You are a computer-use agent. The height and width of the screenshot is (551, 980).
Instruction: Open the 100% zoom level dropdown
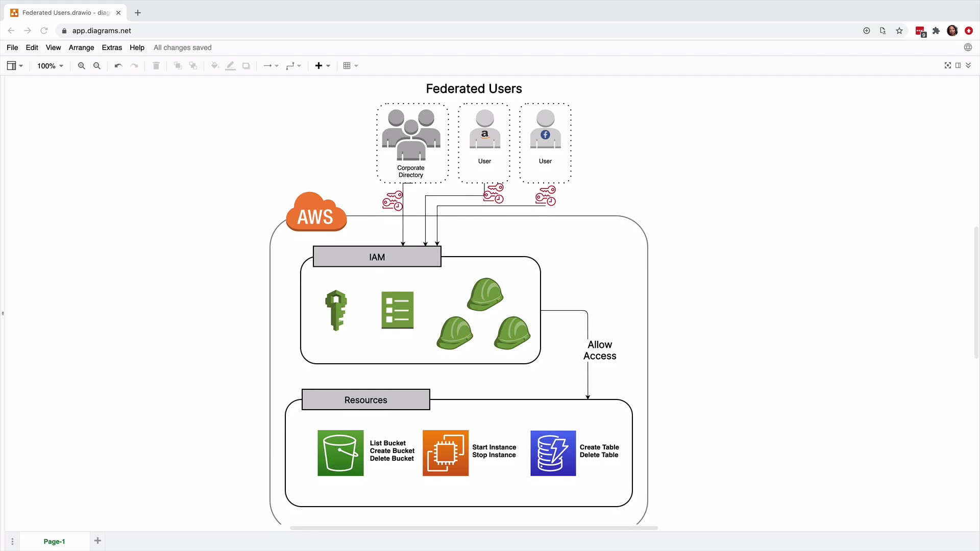tap(50, 66)
